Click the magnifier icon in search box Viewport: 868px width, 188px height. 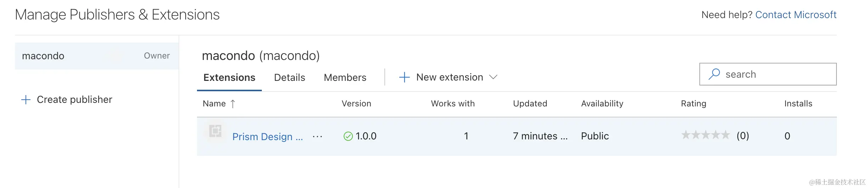714,74
